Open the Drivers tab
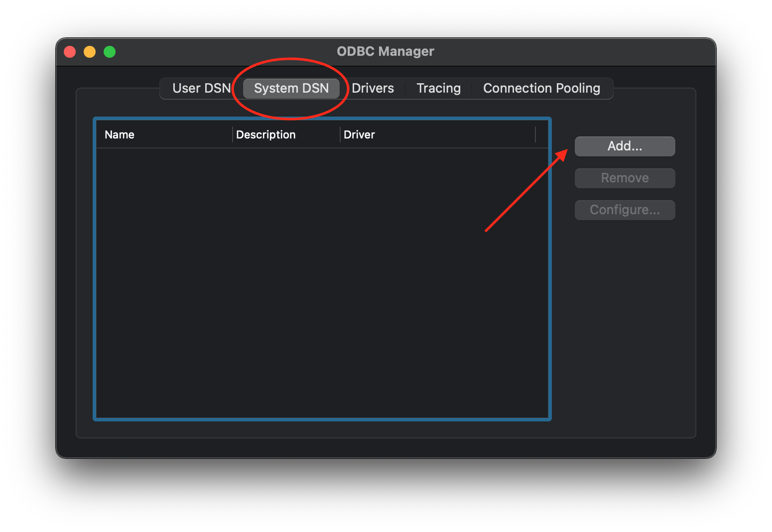 click(x=373, y=88)
